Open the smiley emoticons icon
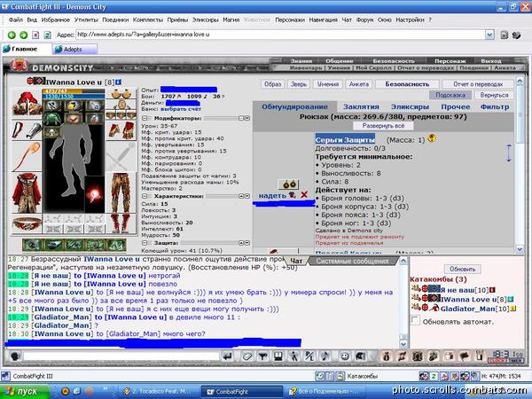532x399 pixels. click(x=344, y=356)
